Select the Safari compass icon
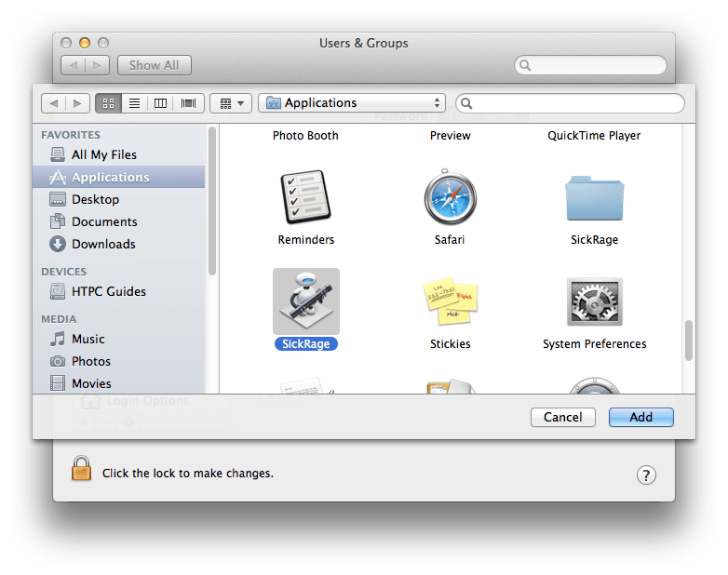 tap(450, 198)
